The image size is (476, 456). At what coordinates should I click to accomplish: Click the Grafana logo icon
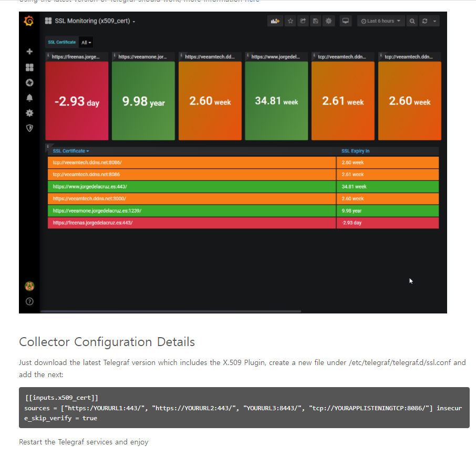coord(29,21)
